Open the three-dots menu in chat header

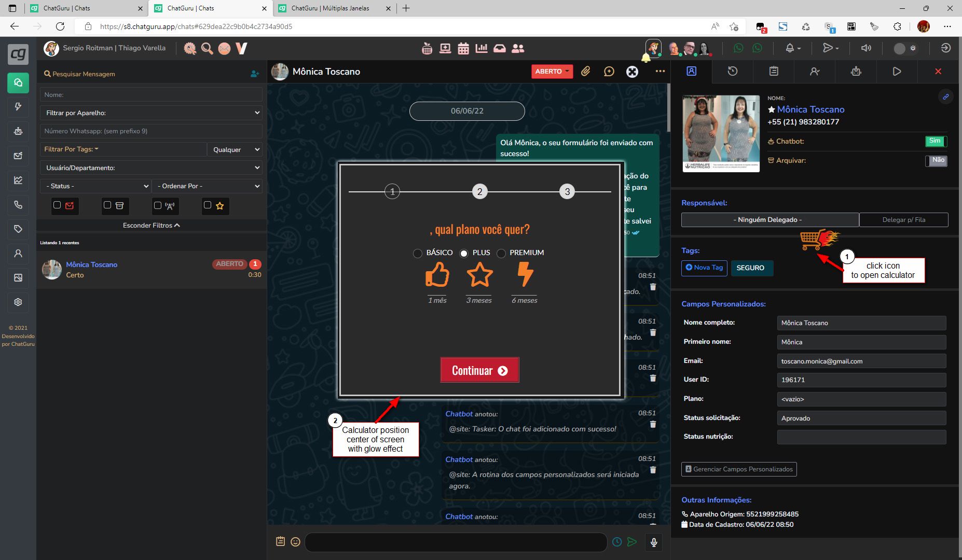coord(660,71)
